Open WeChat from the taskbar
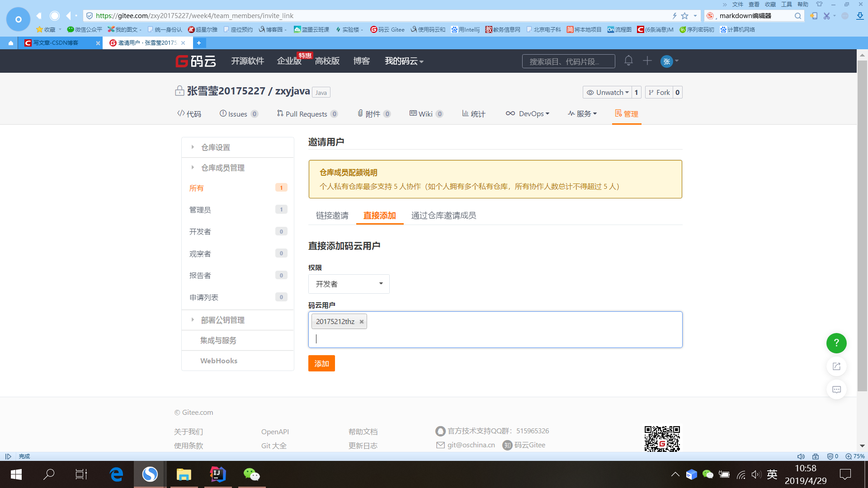The height and width of the screenshot is (488, 868). point(251,474)
